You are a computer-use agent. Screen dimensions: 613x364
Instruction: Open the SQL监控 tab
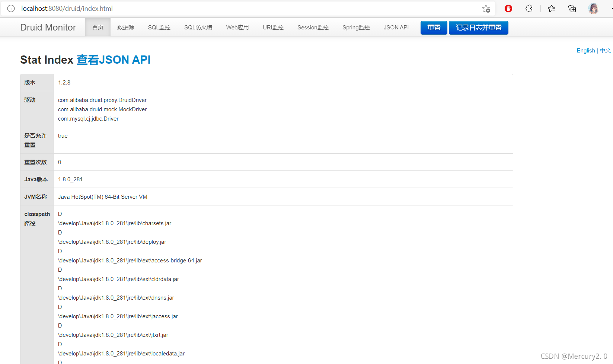tap(159, 27)
